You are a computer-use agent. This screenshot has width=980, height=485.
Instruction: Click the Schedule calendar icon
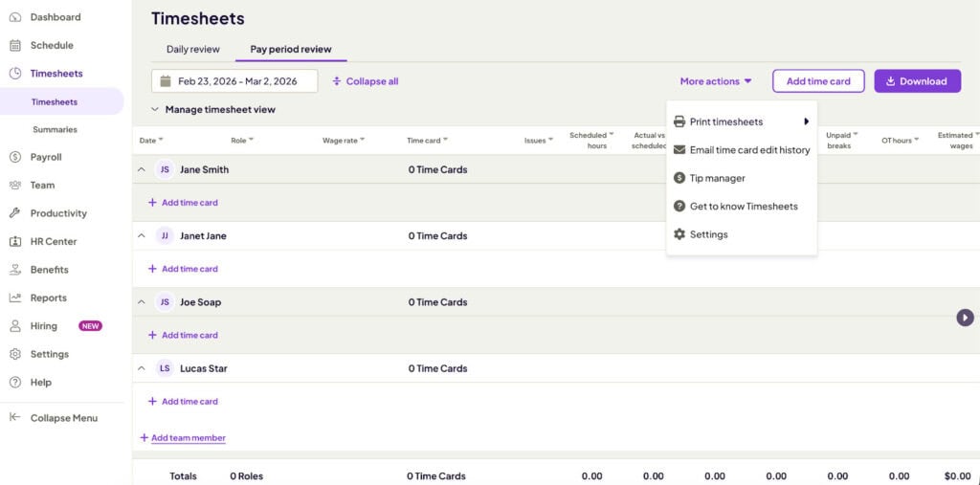15,45
